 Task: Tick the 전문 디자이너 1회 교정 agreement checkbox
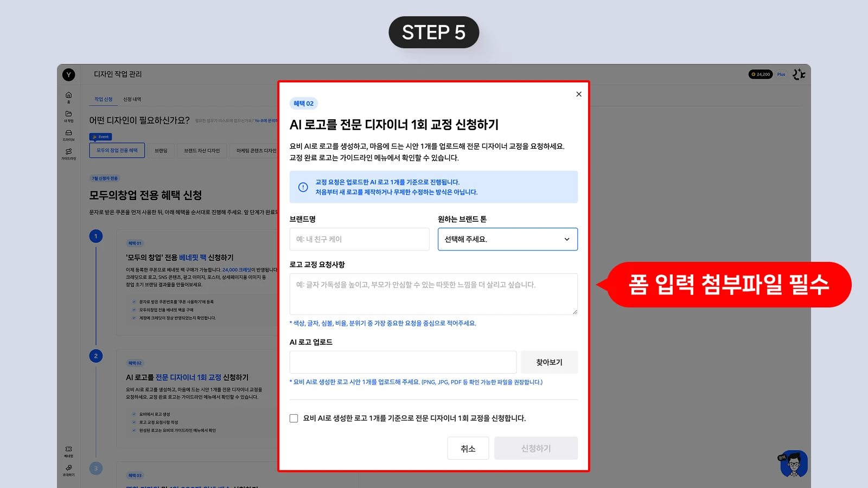point(293,418)
